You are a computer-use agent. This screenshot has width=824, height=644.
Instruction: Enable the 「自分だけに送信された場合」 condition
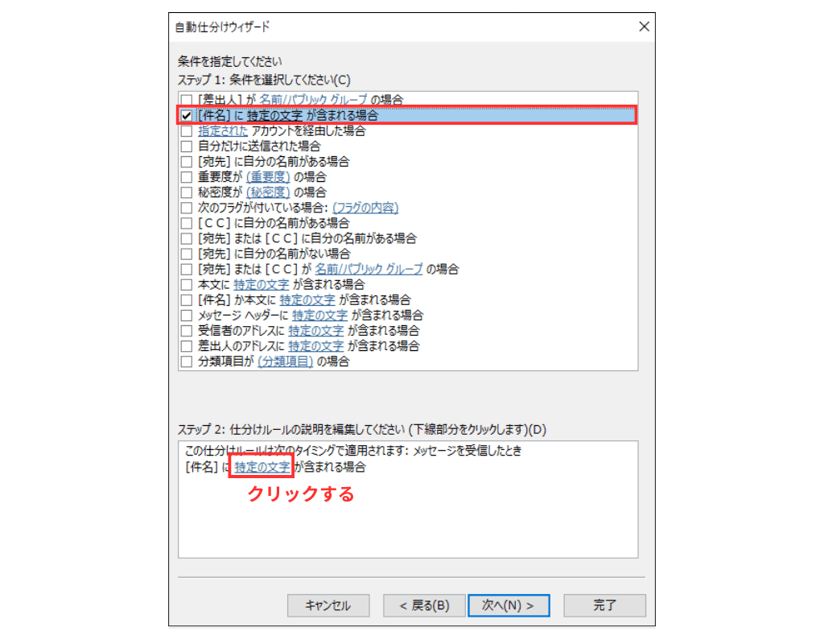pyautogui.click(x=186, y=146)
